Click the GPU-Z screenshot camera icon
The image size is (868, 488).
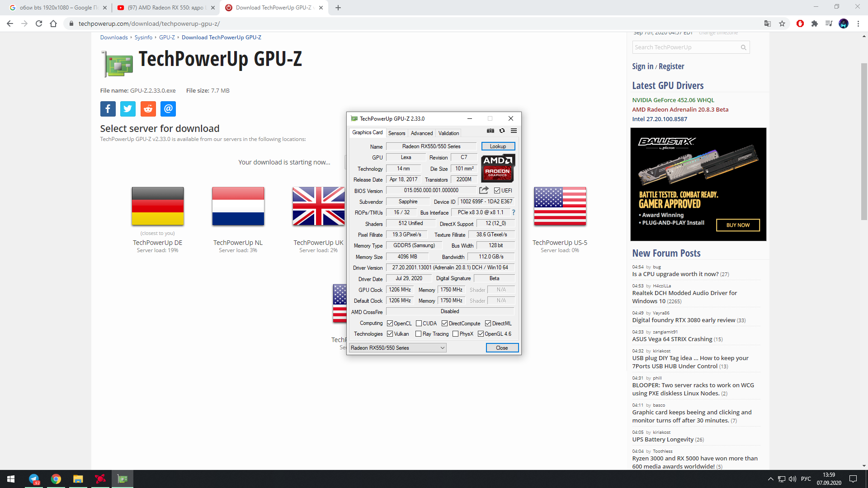click(x=490, y=131)
